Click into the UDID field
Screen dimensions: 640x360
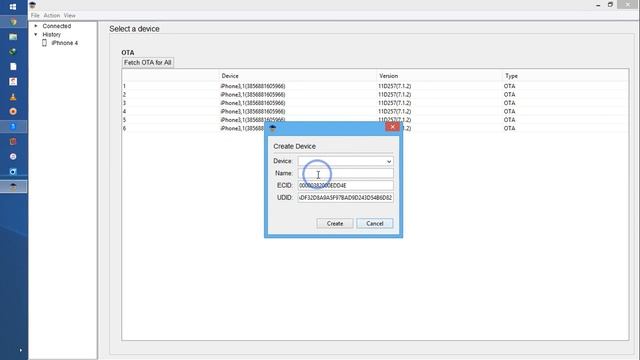tap(345, 198)
